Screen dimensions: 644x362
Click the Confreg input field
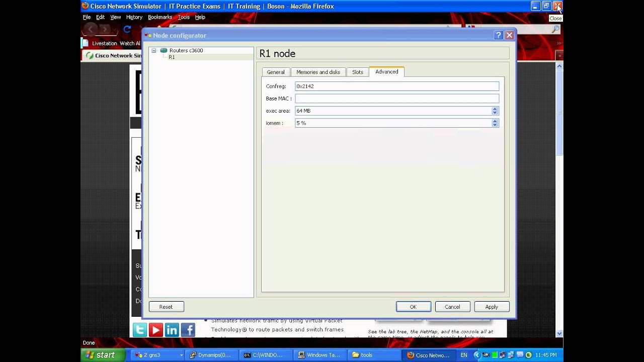pyautogui.click(x=397, y=86)
